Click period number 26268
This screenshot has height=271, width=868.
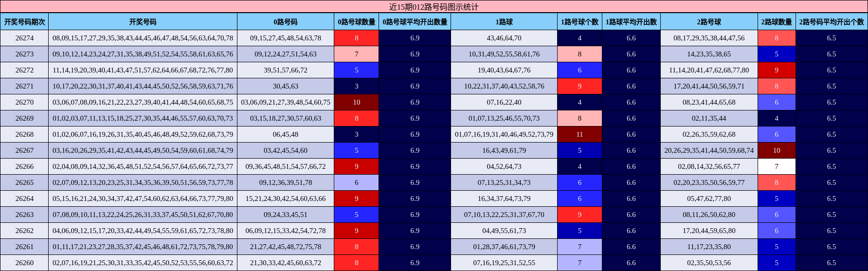(x=24, y=134)
